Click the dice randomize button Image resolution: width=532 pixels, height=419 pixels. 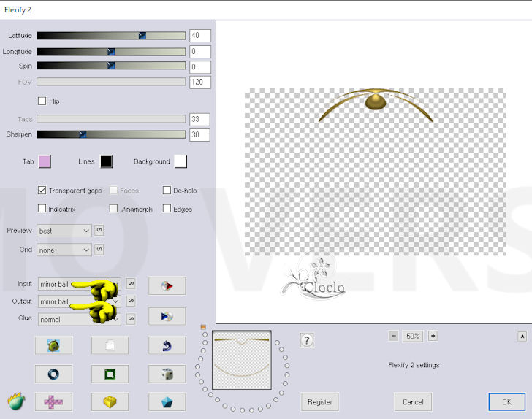(167, 374)
